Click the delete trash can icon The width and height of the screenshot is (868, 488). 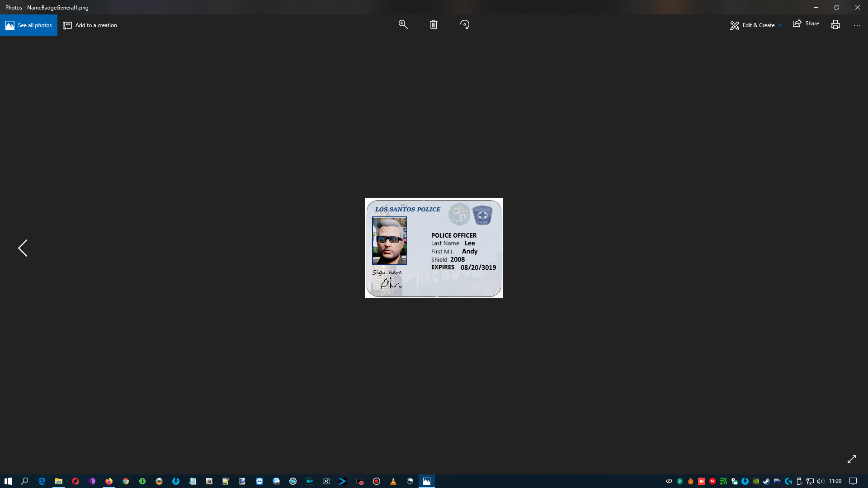coord(434,25)
